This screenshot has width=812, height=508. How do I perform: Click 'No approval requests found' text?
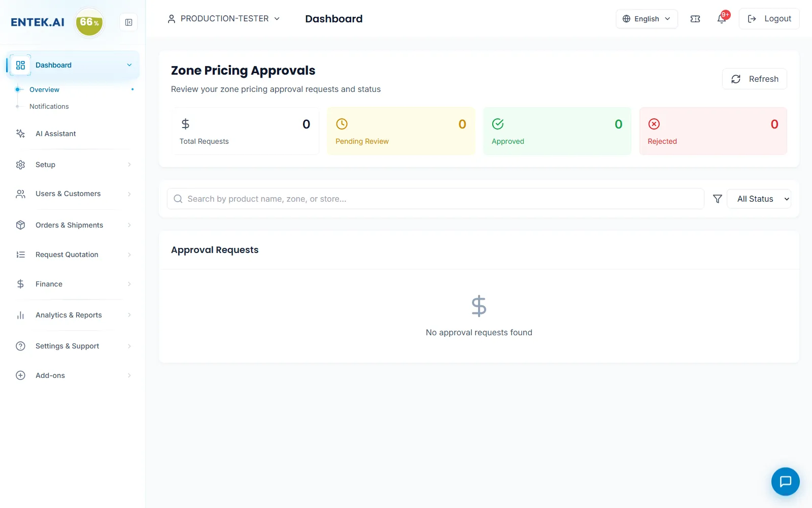point(479,332)
